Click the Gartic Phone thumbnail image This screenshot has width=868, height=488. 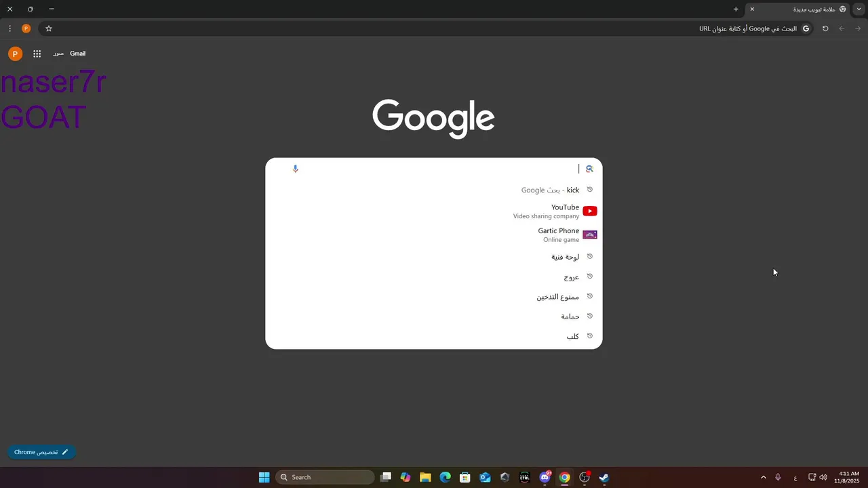[590, 235]
